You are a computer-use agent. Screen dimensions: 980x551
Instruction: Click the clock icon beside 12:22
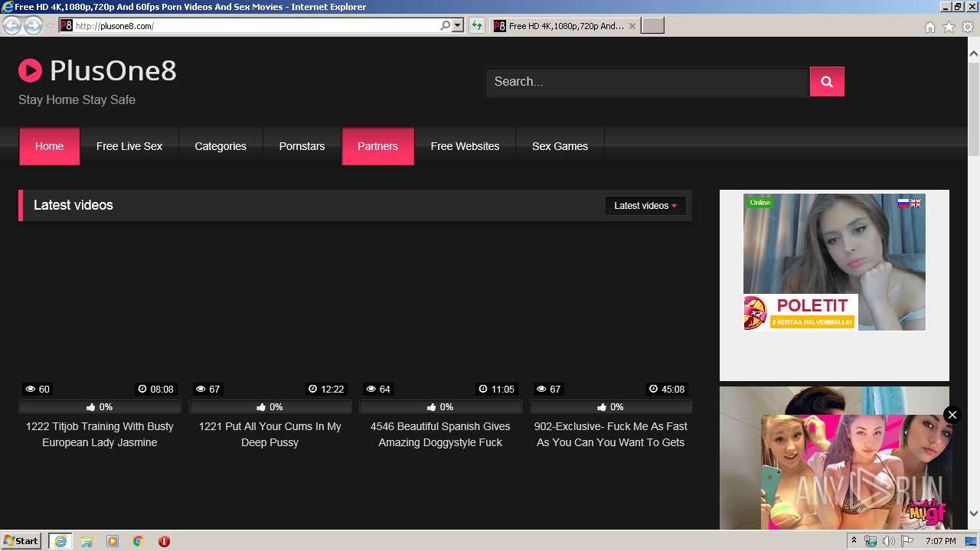(312, 390)
